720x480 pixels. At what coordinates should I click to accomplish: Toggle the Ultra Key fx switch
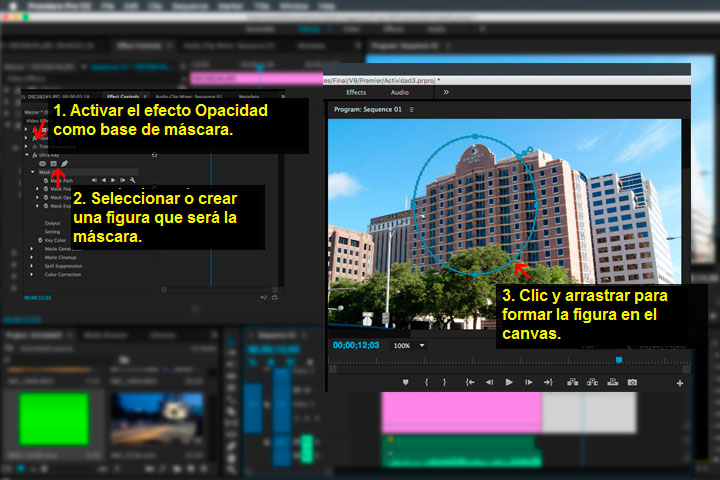(x=35, y=155)
